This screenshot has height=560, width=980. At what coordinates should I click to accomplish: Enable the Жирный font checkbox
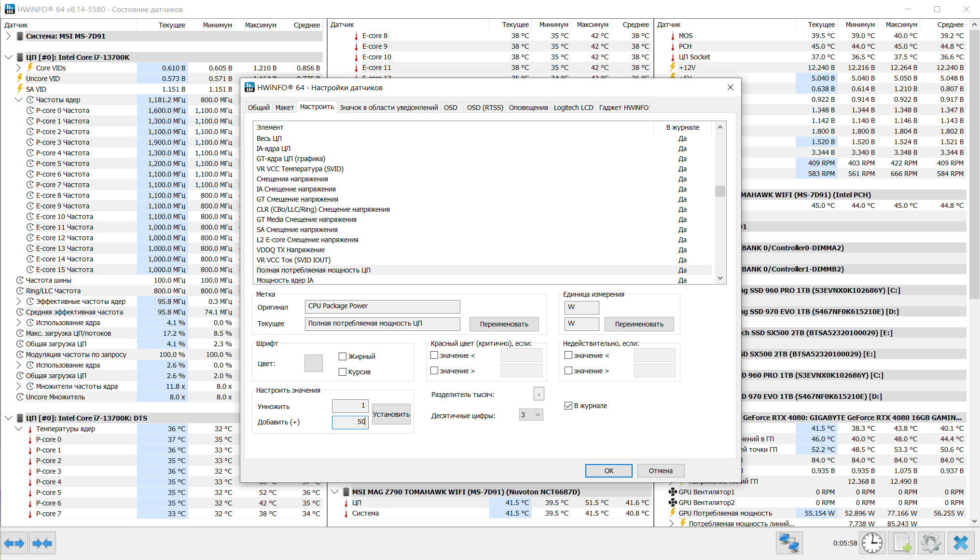(343, 356)
